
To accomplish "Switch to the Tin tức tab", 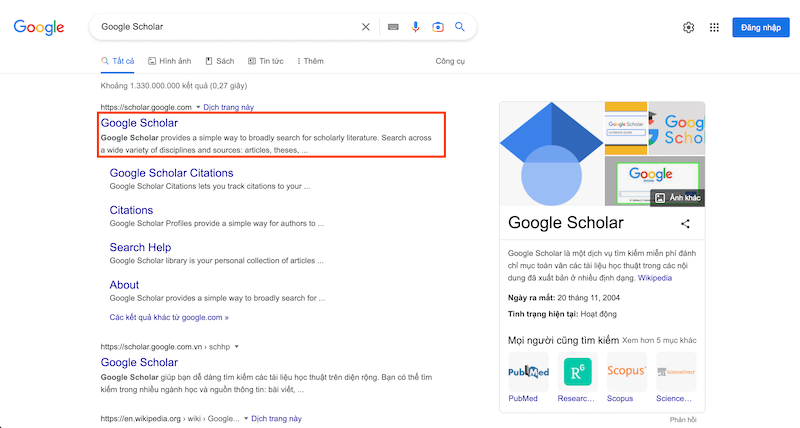I will pos(265,61).
